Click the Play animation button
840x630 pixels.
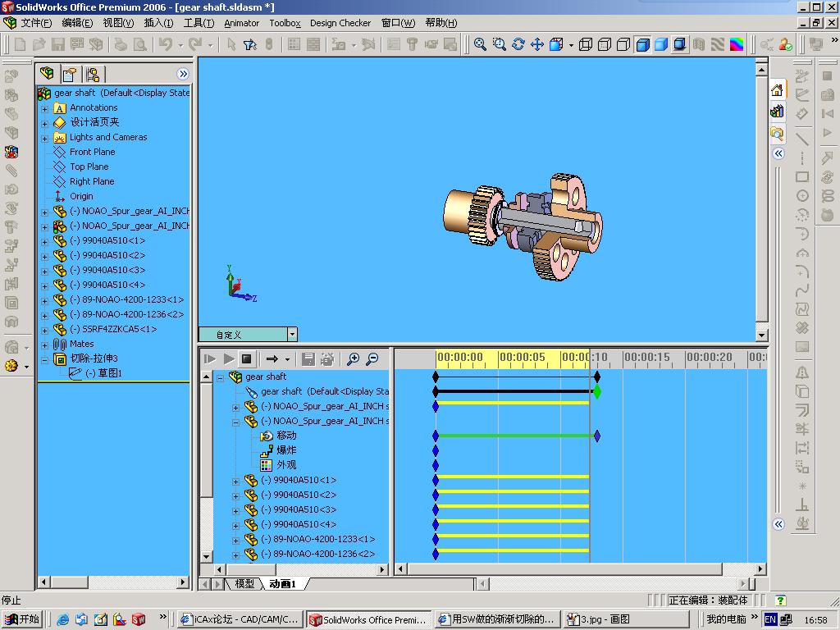pos(229,359)
